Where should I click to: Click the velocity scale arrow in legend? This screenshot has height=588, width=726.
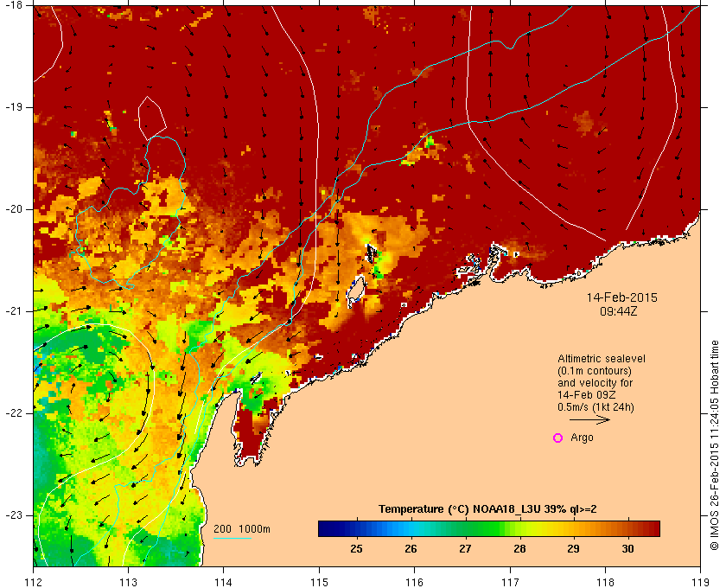click(589, 419)
